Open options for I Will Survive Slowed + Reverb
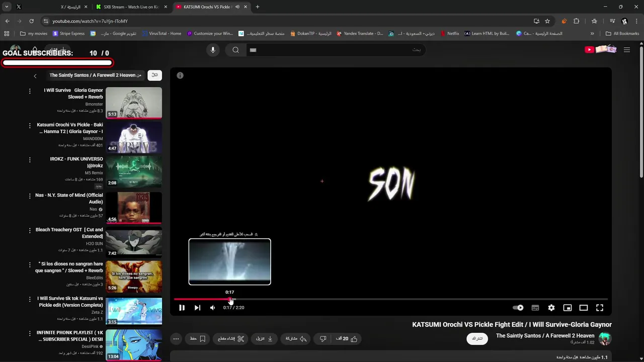Image resolution: width=644 pixels, height=362 pixels. (x=30, y=91)
